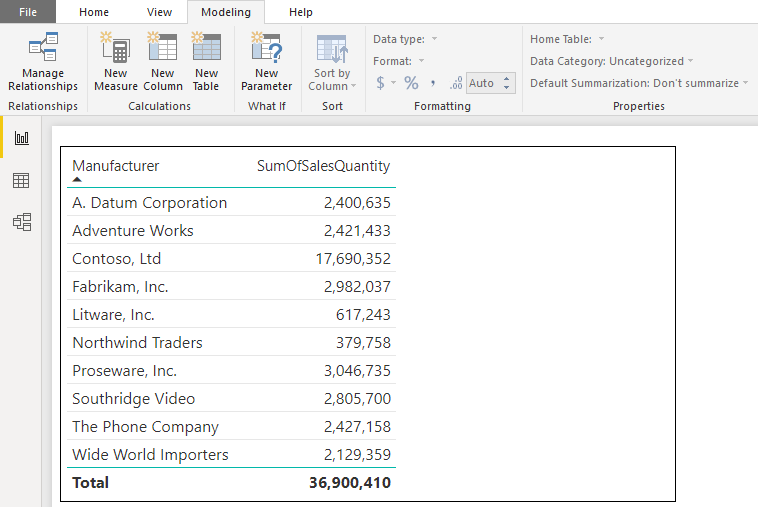Click the value 617,243
Viewport: 758px width, 507px height.
tap(363, 315)
